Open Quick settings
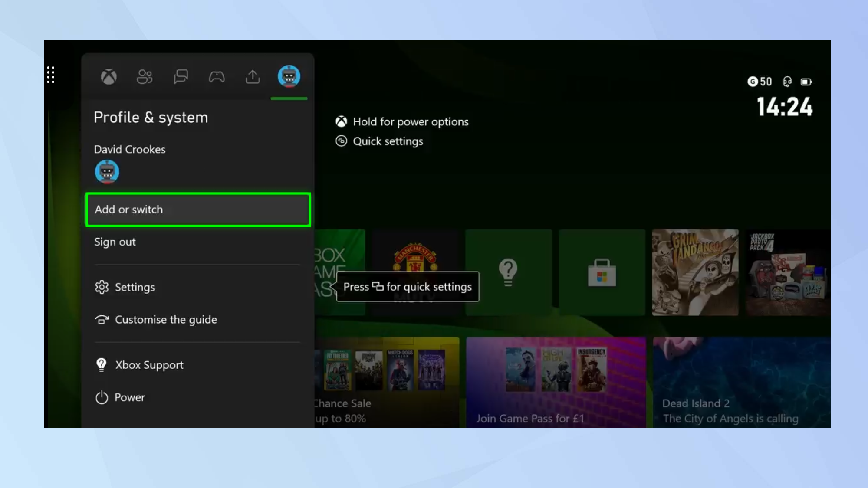Viewport: 868px width, 488px height. 388,141
